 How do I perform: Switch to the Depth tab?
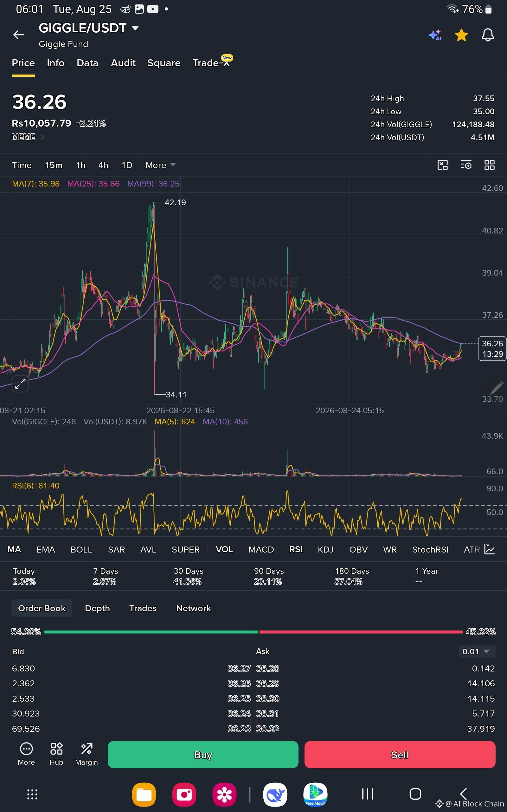tap(97, 608)
